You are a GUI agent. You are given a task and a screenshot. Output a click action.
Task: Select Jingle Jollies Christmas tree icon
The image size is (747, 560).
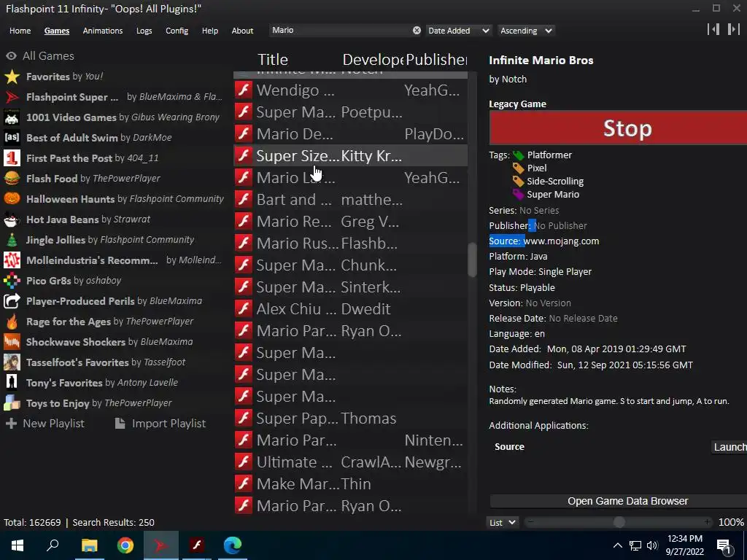click(x=12, y=239)
